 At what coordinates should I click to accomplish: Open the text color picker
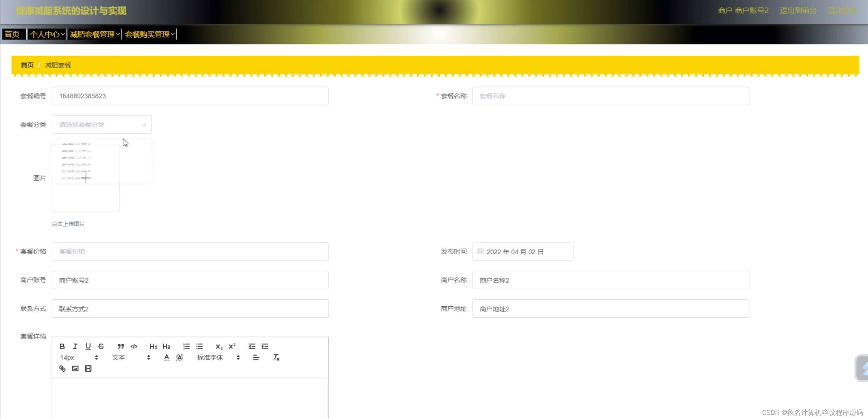pyautogui.click(x=166, y=357)
